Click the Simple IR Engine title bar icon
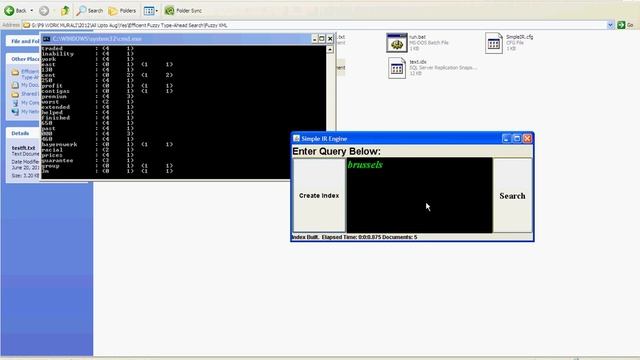 tap(296, 138)
